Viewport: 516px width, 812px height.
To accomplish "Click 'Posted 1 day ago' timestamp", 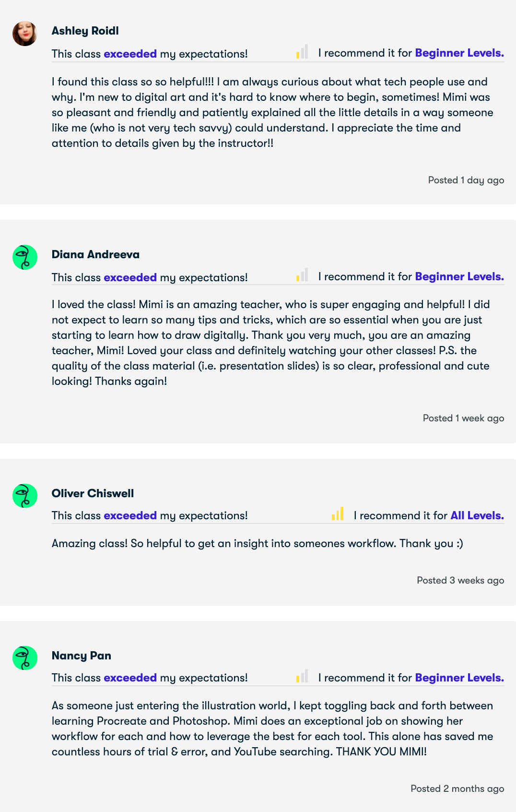I will coord(466,180).
